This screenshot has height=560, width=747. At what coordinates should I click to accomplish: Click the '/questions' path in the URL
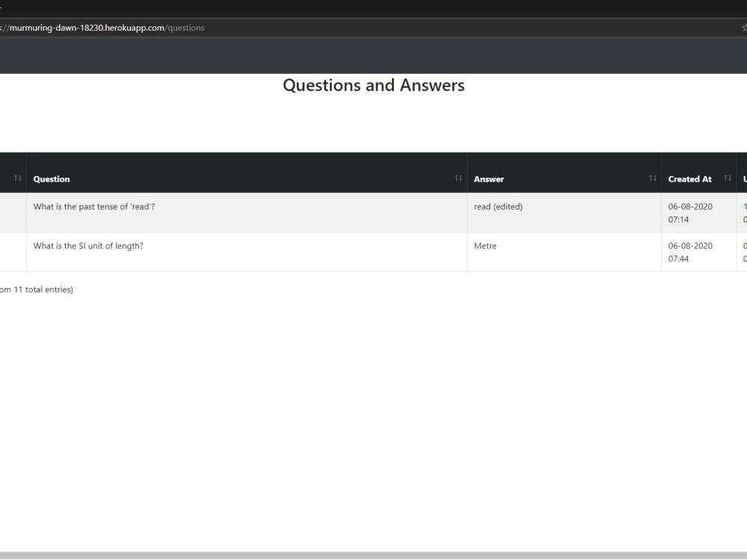click(186, 28)
